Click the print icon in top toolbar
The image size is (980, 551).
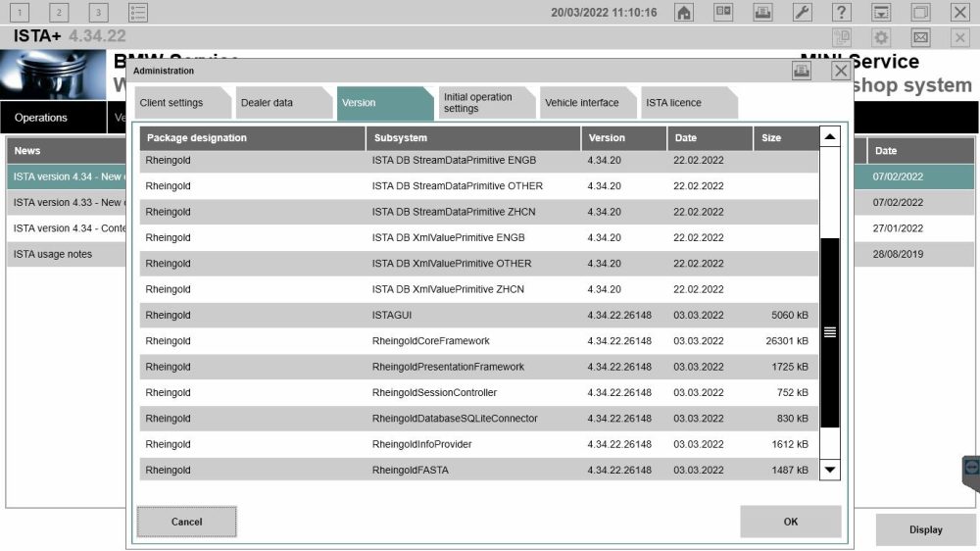tap(762, 12)
